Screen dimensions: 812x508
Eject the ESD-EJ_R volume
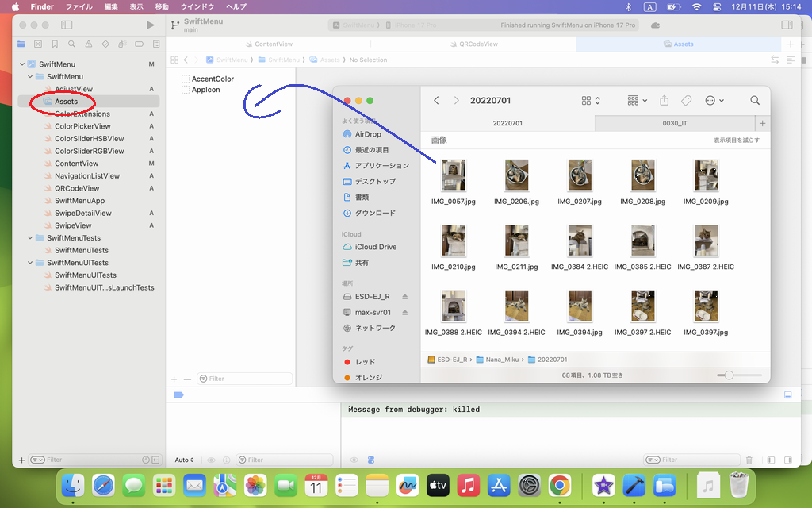(x=404, y=297)
